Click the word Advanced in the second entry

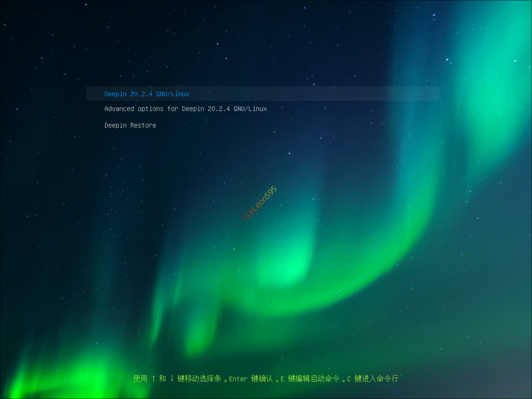pyautogui.click(x=119, y=109)
